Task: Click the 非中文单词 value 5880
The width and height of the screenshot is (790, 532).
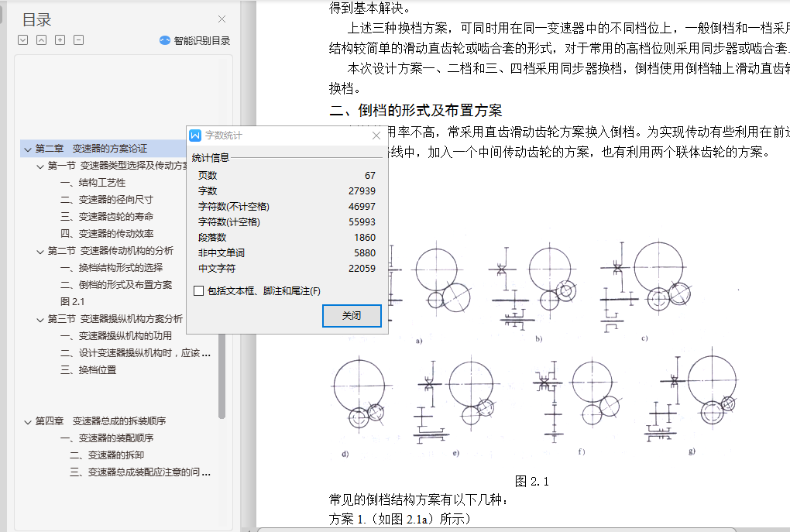Action: (364, 253)
